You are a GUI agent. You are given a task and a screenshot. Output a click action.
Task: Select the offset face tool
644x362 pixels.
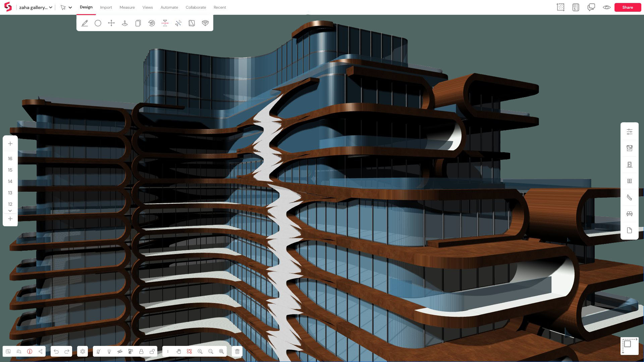[192, 23]
